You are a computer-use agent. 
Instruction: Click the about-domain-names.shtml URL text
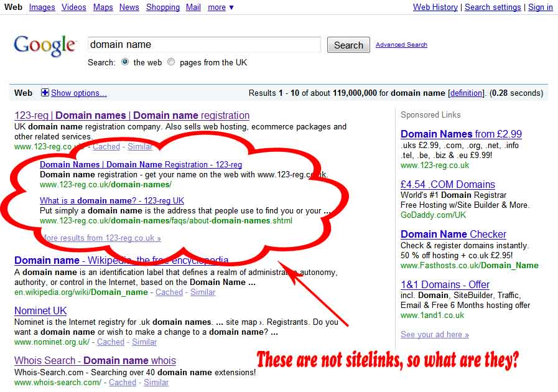point(166,220)
